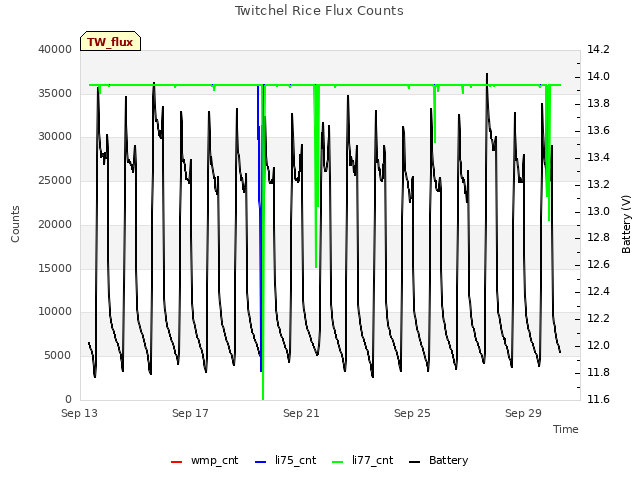640x480 pixels.
Task: Click the Sep 13 x-axis tick label
Action: (80, 413)
